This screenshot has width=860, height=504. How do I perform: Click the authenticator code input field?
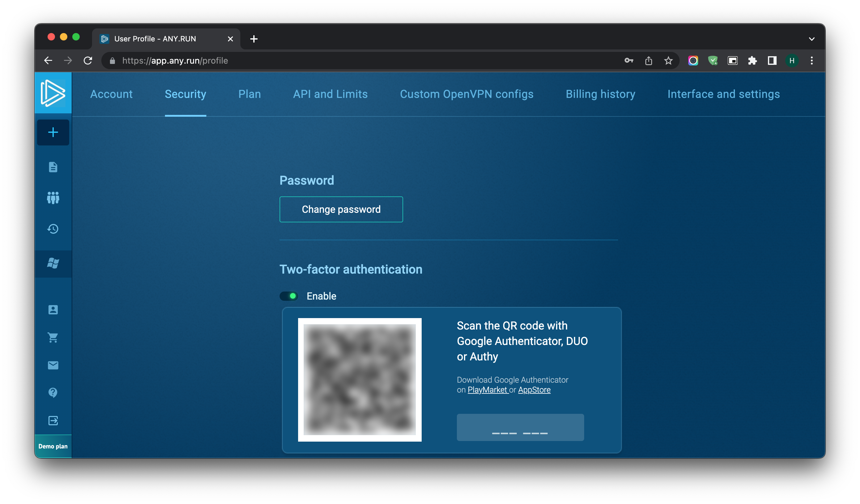pyautogui.click(x=521, y=427)
